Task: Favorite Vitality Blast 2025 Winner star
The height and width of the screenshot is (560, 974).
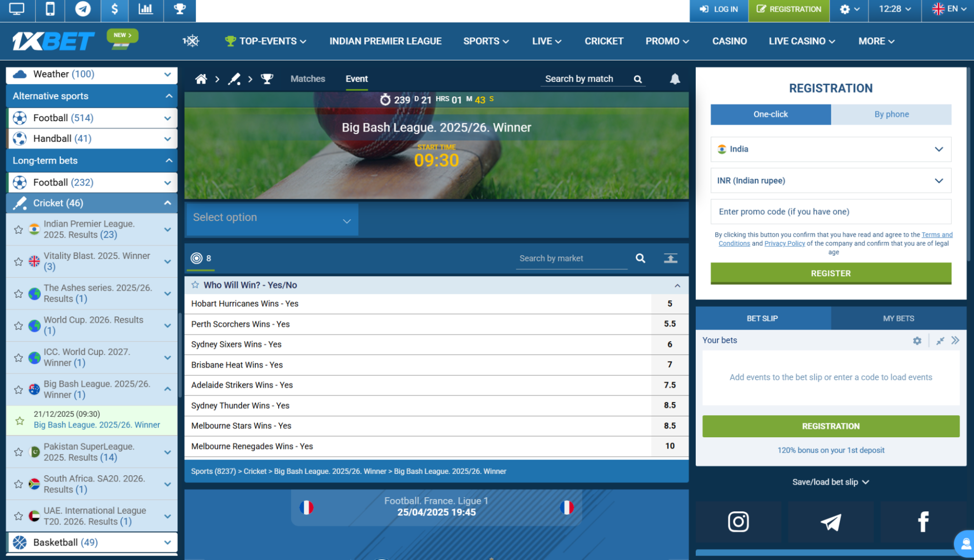Action: coord(19,261)
